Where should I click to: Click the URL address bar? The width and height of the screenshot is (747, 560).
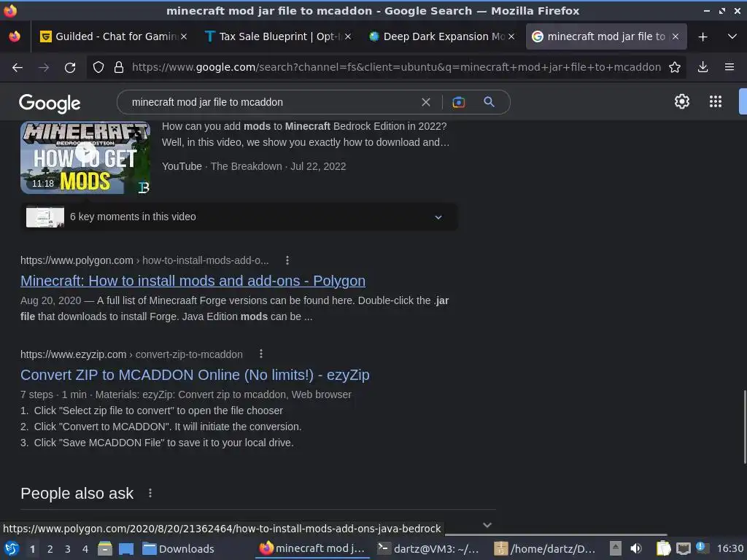point(396,68)
